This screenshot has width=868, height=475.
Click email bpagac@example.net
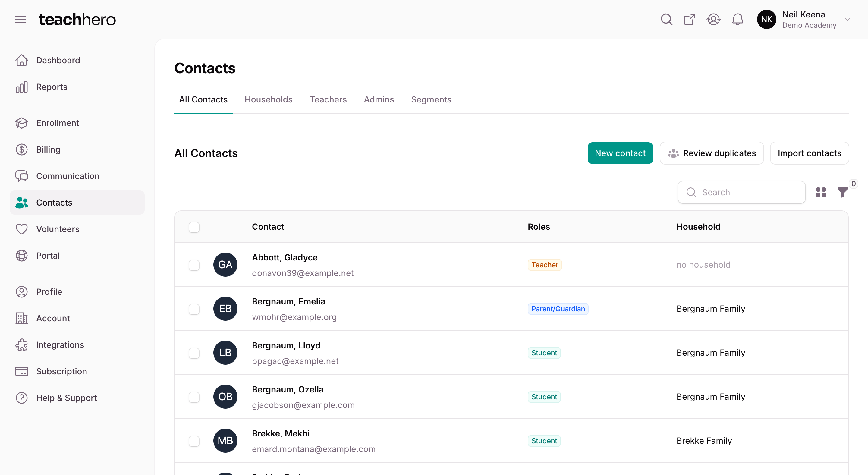(x=295, y=361)
